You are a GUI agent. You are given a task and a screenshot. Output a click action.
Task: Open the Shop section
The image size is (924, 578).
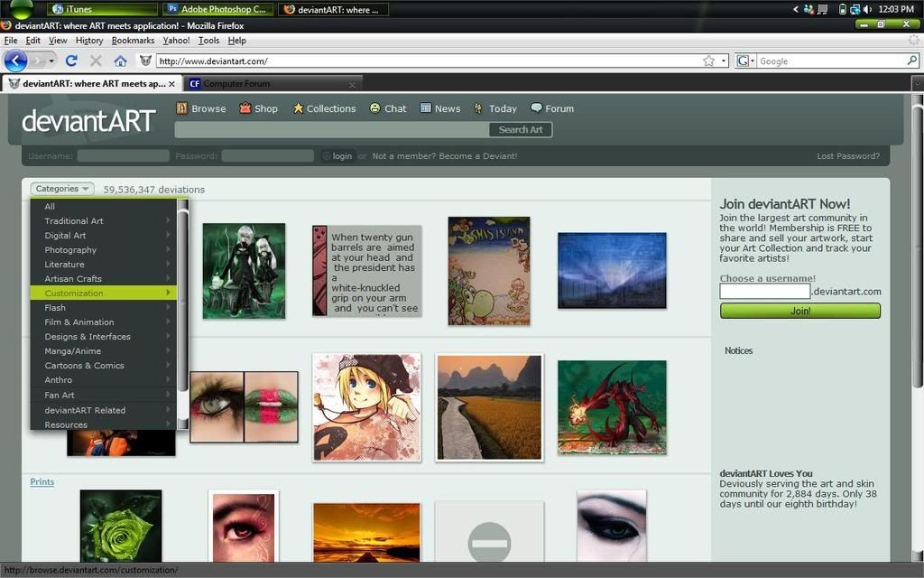pyautogui.click(x=259, y=108)
